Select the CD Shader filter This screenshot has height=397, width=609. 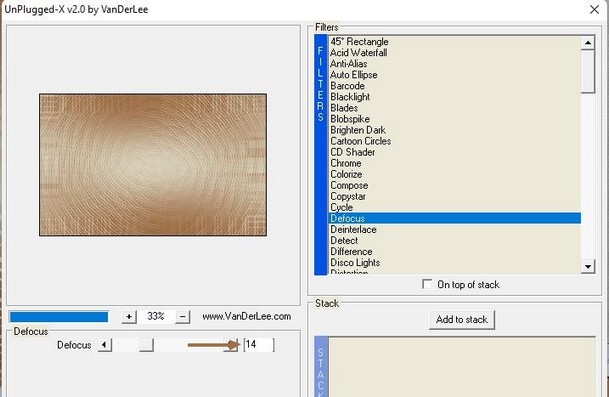coord(353,152)
